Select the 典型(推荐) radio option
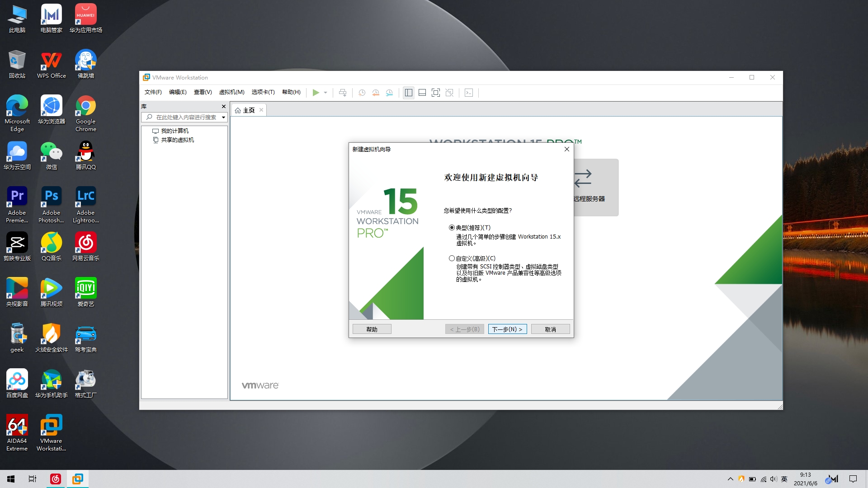Viewport: 868px width, 488px height. [452, 228]
